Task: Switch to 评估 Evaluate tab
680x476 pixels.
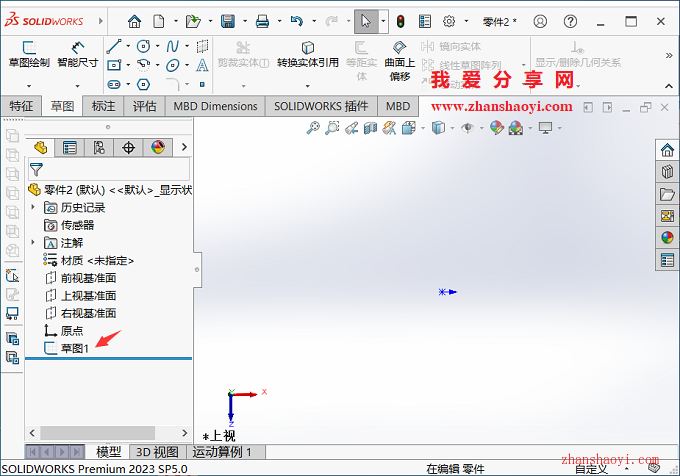Action: (x=144, y=106)
